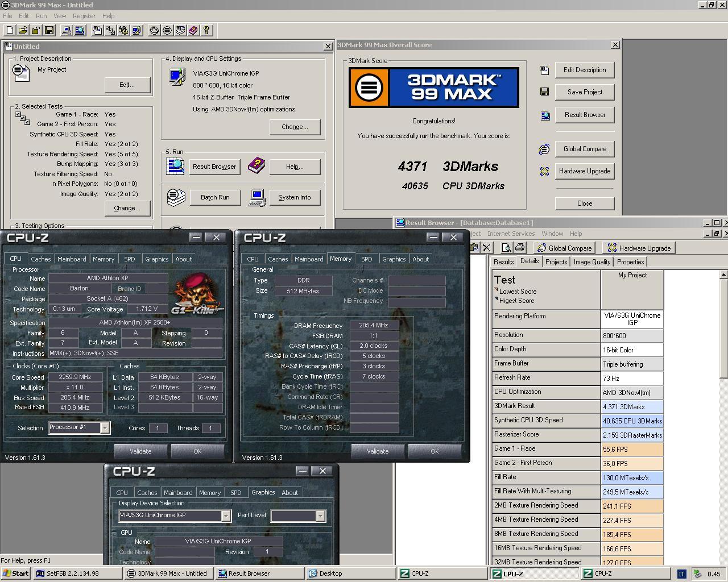Image resolution: width=728 pixels, height=582 pixels.
Task: Open Mainboard tab in left CPU-Z window
Action: (72, 259)
